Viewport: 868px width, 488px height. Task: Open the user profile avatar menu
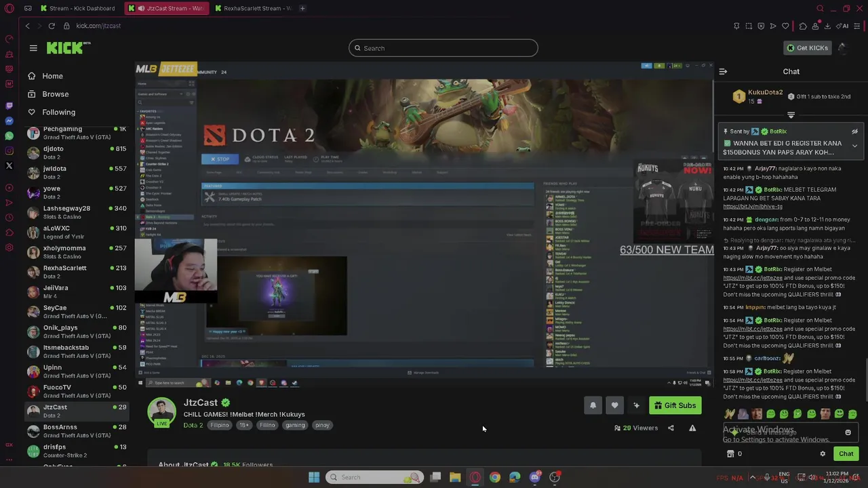(x=842, y=48)
